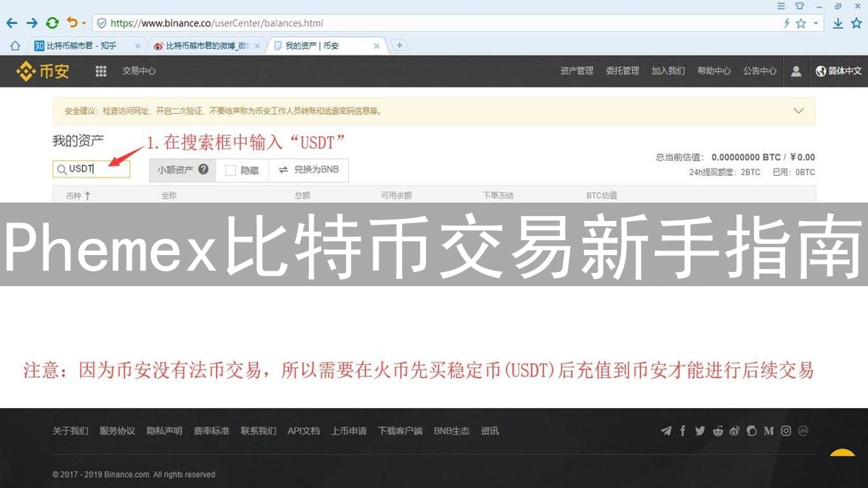Bookmark page with the address bar star
Image resolution: width=868 pixels, height=488 pixels.
(x=801, y=23)
